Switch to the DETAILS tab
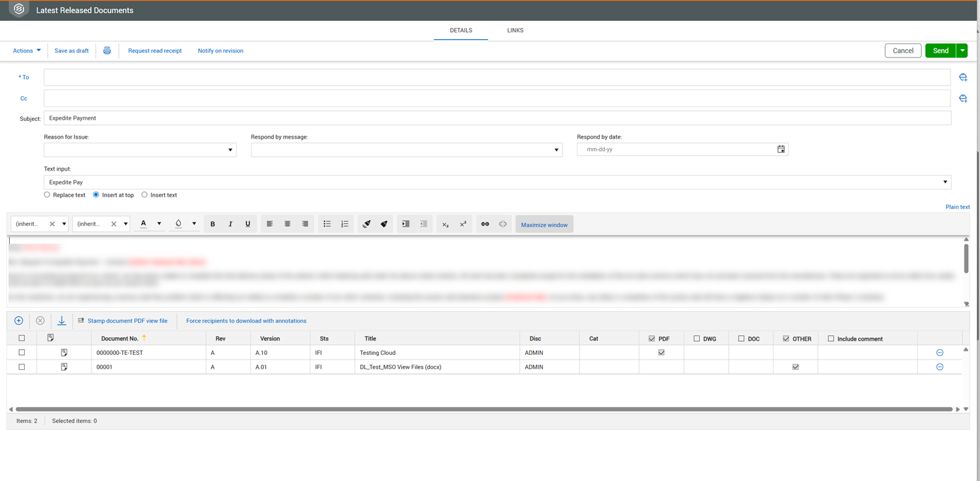 461,31
